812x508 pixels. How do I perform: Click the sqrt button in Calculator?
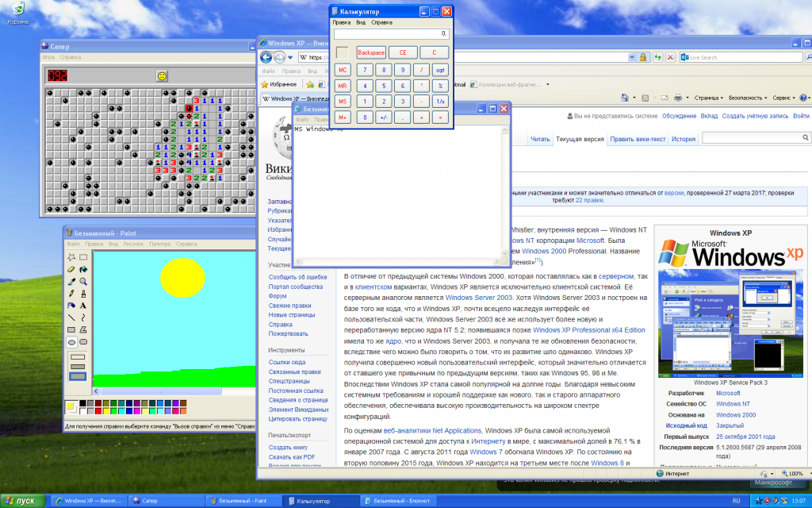coord(439,70)
